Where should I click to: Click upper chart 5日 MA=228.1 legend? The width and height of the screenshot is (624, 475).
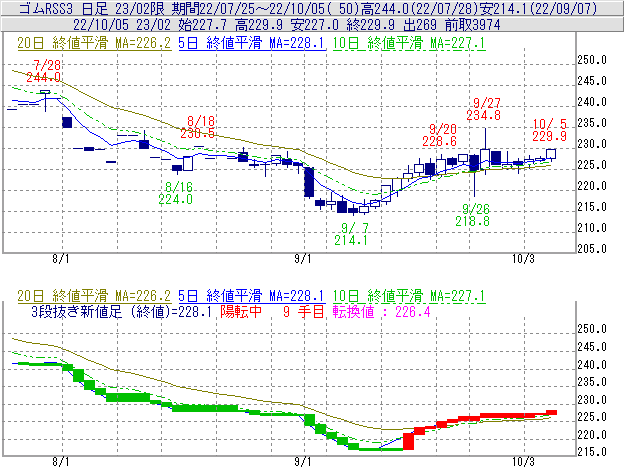[x=252, y=43]
